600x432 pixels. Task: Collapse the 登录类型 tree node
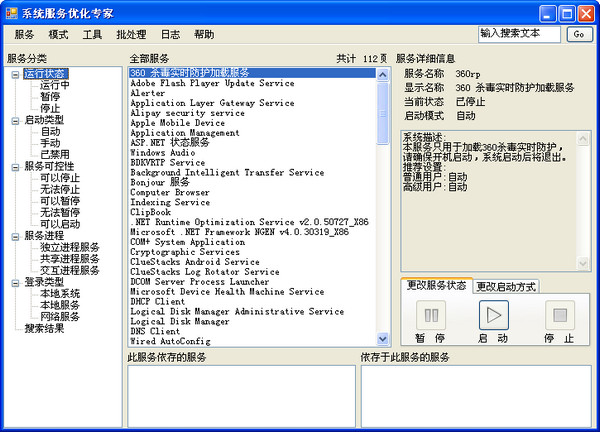[15, 282]
